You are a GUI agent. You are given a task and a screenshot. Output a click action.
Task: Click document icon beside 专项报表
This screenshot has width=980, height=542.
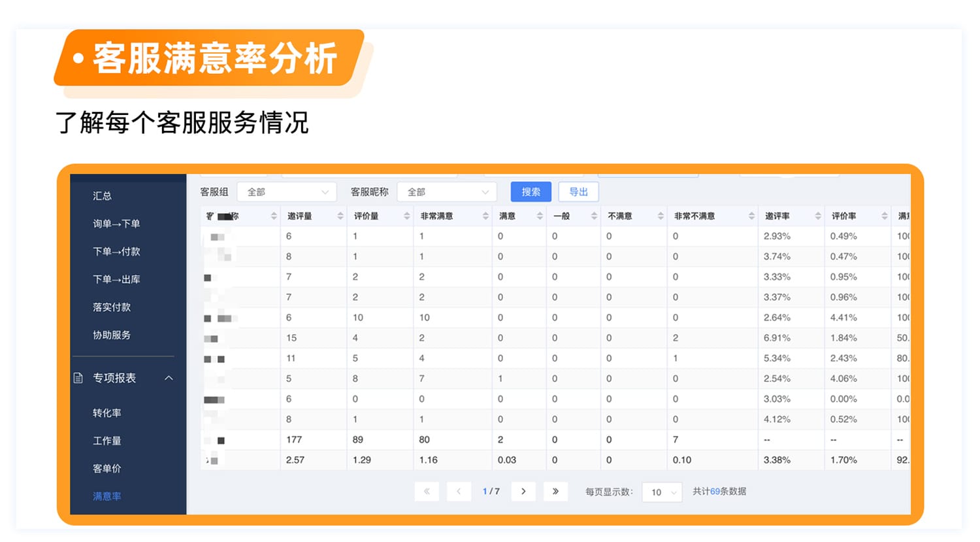pos(78,378)
